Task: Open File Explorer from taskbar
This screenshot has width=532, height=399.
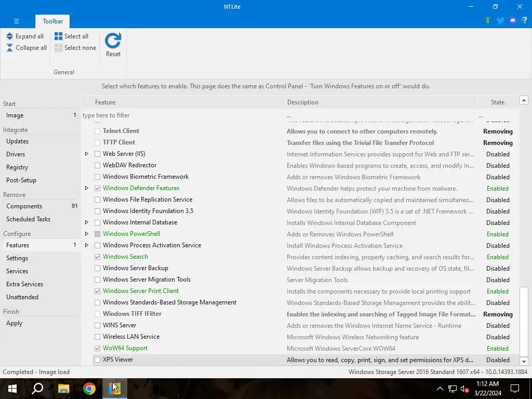Action: (x=63, y=389)
